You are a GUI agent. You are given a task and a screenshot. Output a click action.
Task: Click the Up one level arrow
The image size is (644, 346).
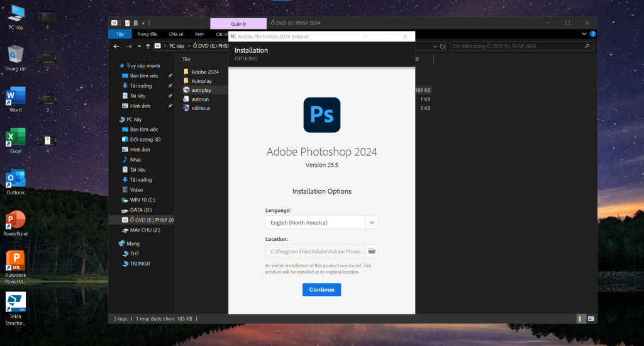point(148,46)
